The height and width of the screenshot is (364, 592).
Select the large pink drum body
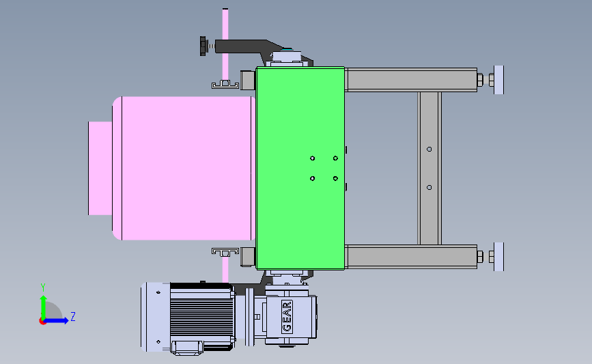pyautogui.click(x=184, y=169)
